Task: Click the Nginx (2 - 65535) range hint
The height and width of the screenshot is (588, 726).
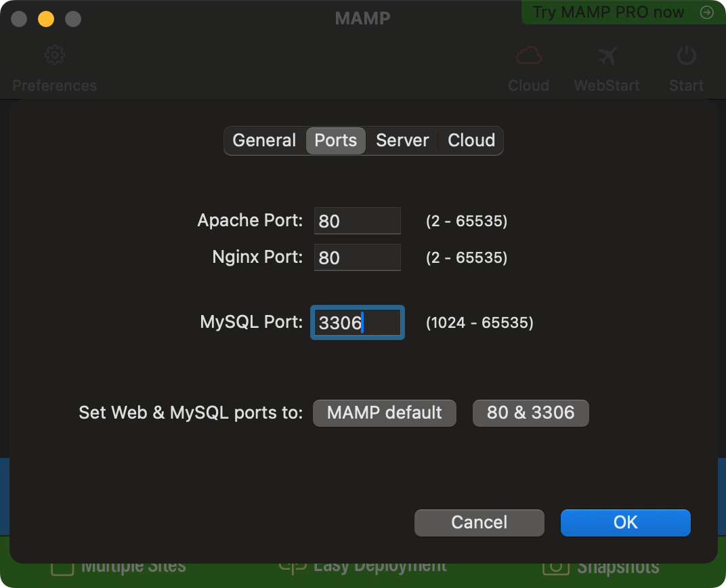Action: [467, 258]
